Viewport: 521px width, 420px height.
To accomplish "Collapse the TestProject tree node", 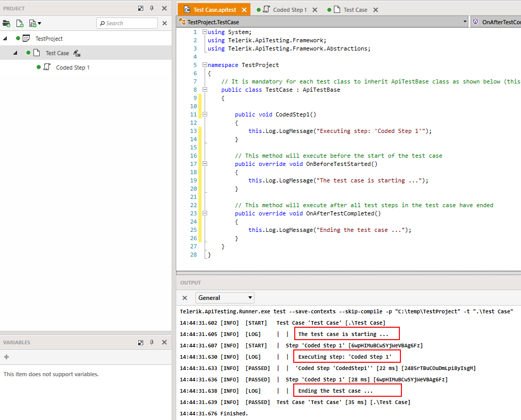I will pyautogui.click(x=5, y=39).
